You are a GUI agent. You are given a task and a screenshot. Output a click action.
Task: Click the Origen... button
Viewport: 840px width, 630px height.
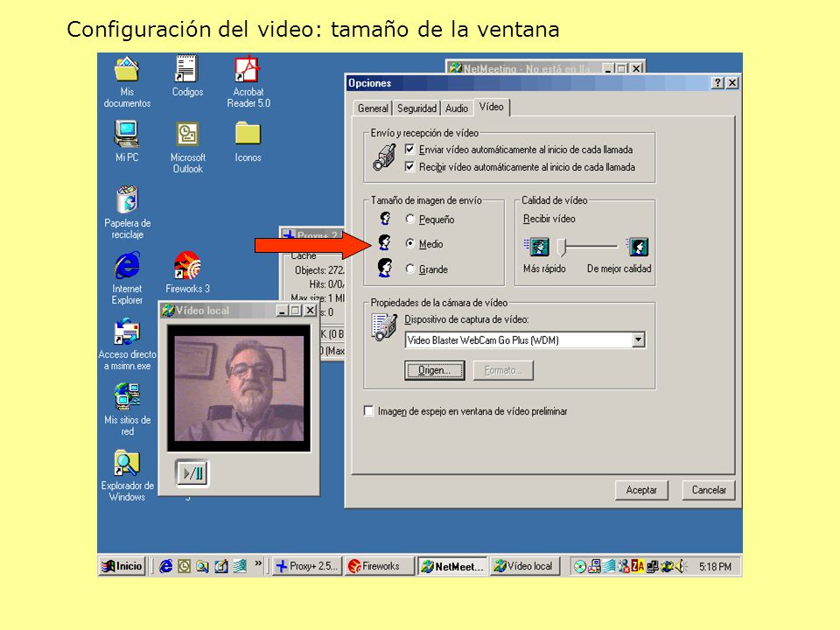click(x=435, y=370)
